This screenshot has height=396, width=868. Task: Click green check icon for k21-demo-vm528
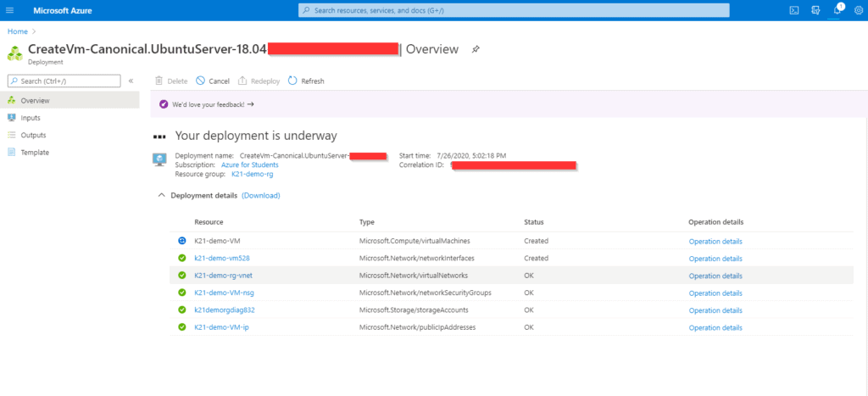(x=181, y=258)
